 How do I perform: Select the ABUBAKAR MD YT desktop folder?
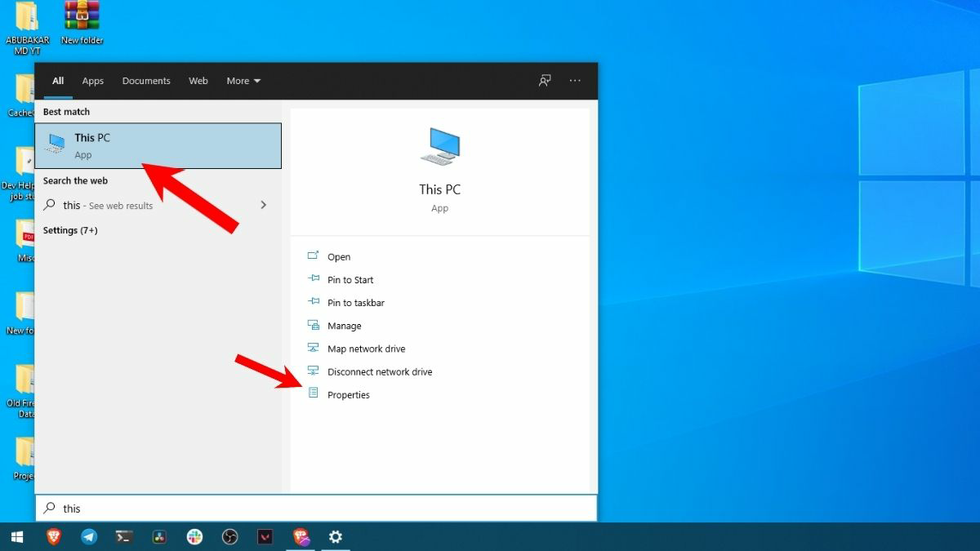click(x=27, y=27)
